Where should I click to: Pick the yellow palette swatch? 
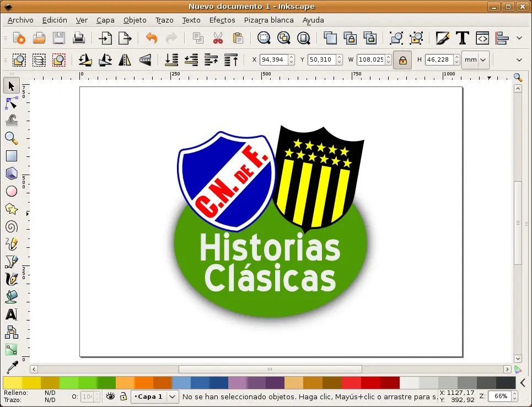[x=13, y=383]
